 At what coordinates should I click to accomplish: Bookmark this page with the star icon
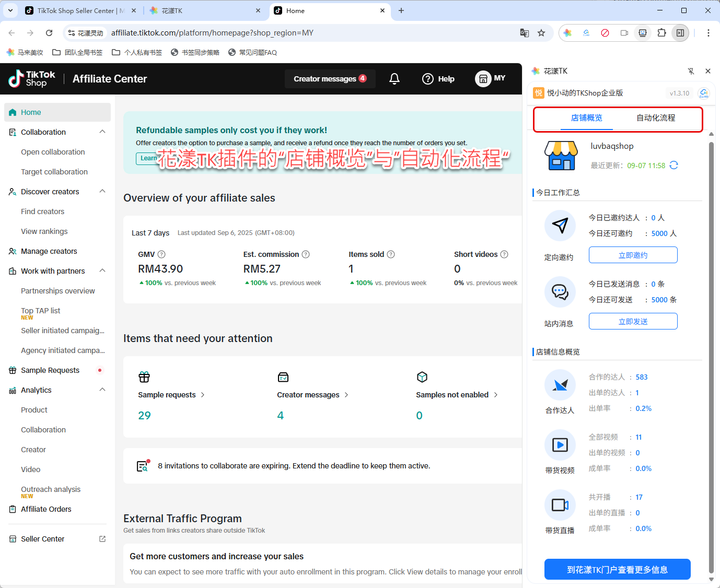click(541, 33)
